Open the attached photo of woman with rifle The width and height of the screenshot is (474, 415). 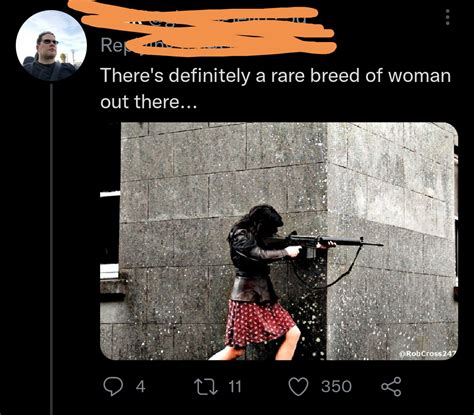point(279,241)
